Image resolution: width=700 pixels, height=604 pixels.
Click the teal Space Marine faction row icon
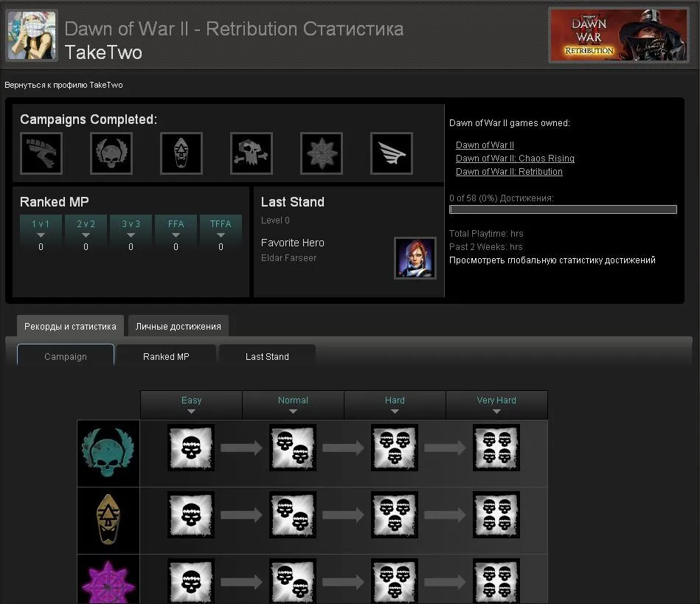click(108, 453)
